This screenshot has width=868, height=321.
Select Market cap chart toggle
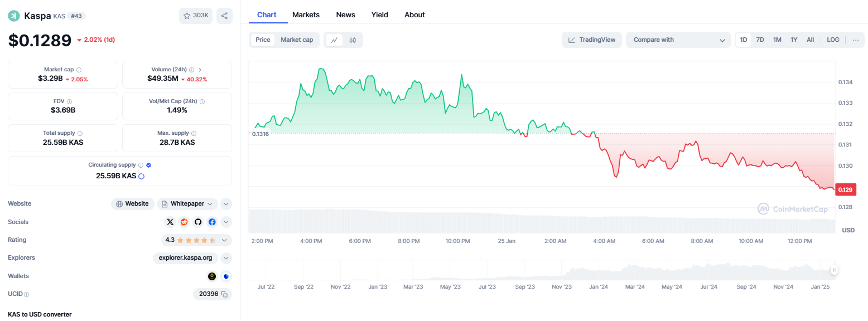point(297,40)
